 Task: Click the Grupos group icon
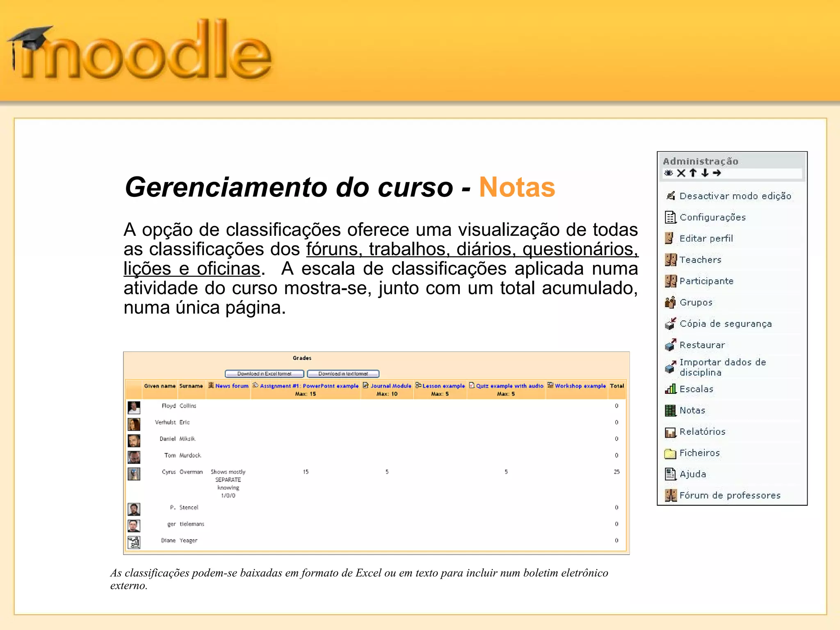pyautogui.click(x=670, y=302)
